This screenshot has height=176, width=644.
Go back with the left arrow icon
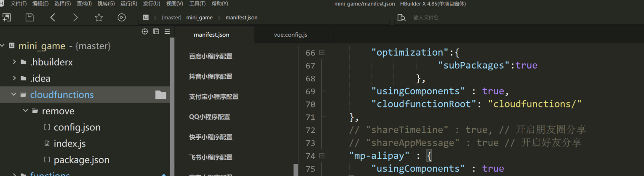click(x=53, y=17)
